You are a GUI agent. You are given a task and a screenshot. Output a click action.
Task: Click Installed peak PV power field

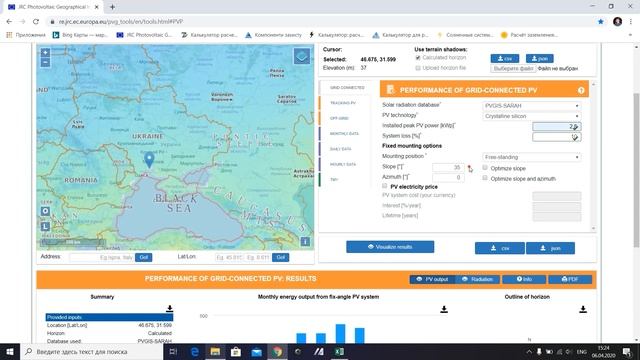[557, 127]
